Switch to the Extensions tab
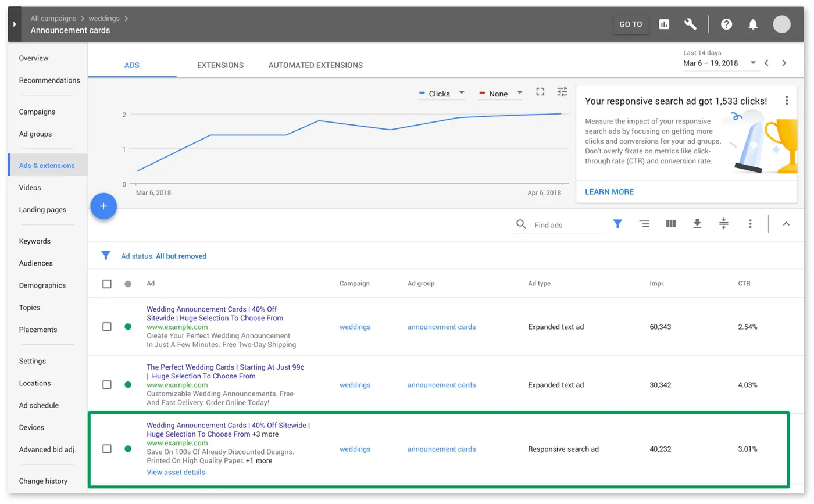Screen dimensions: 814x504 [220, 65]
